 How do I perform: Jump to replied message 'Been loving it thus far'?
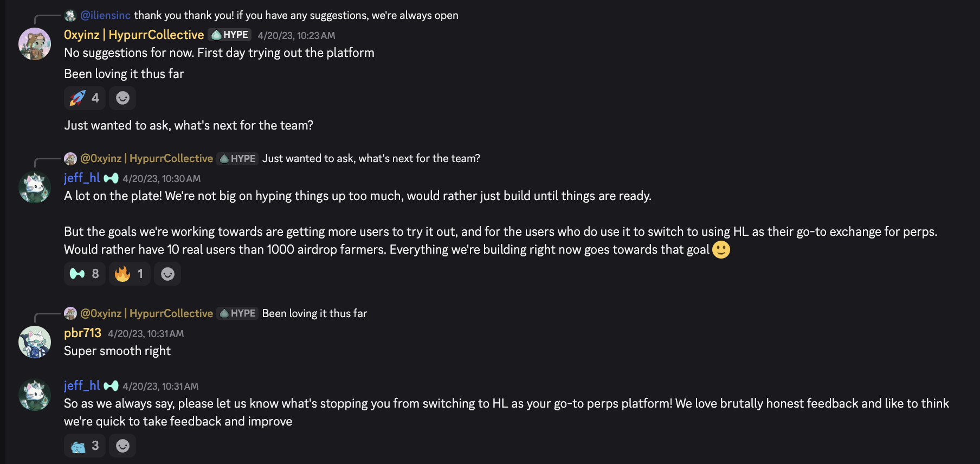314,313
